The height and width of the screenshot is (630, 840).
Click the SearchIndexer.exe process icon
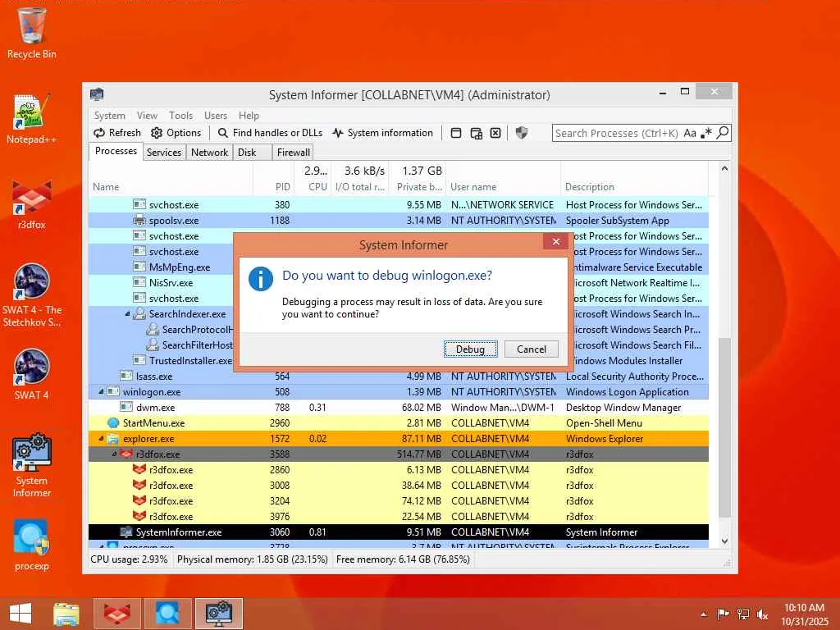pyautogui.click(x=139, y=314)
